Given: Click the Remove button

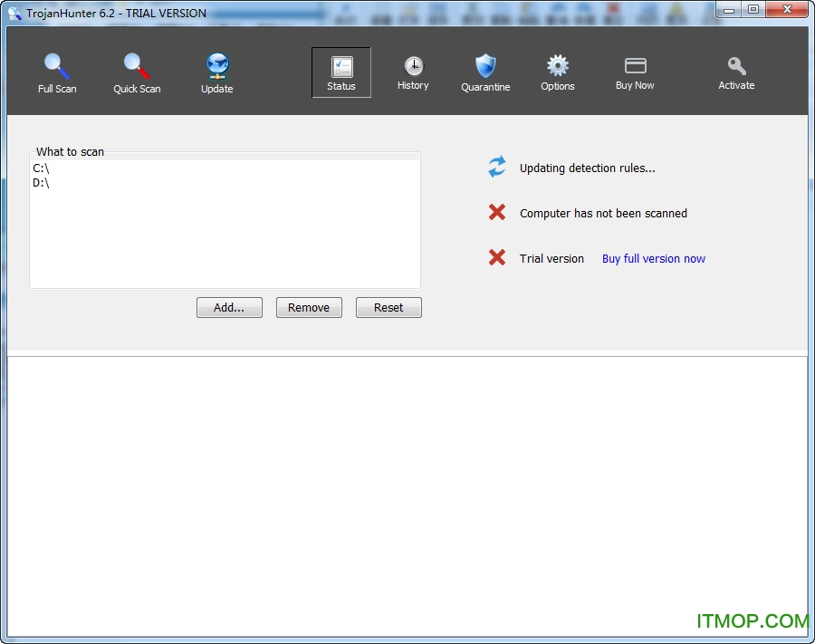Looking at the screenshot, I should [309, 307].
